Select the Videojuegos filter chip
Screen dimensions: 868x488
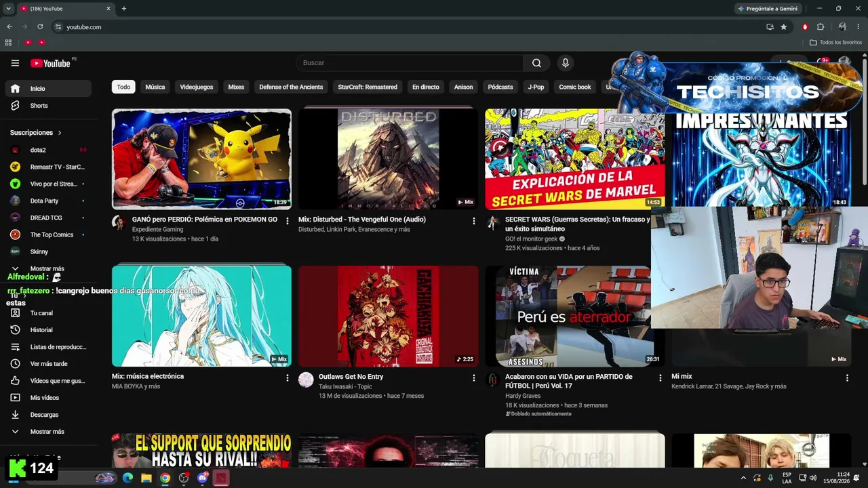pyautogui.click(x=197, y=87)
